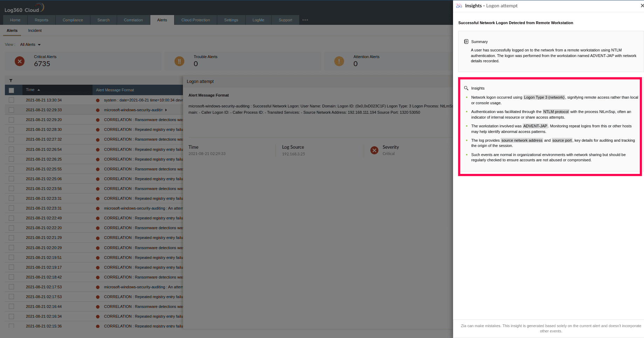Click severity dot for 02:16:44 alert
Viewport: 644px width, 338px height.
(x=98, y=307)
